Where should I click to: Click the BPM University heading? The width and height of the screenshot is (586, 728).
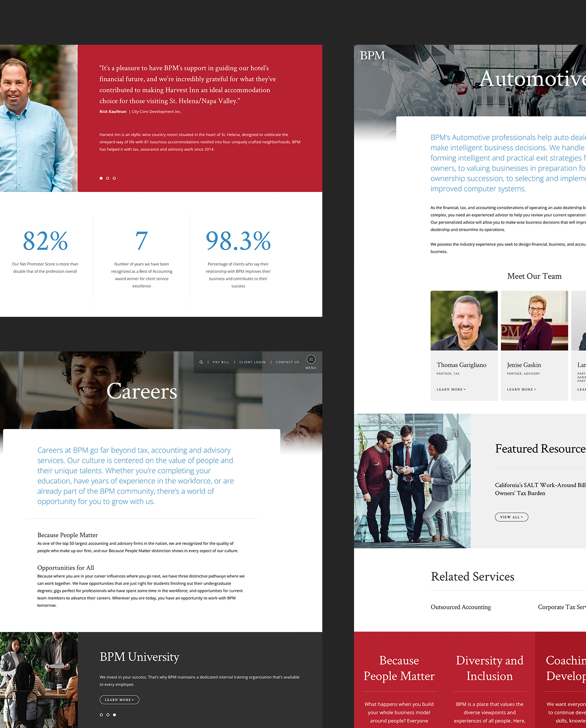pyautogui.click(x=140, y=657)
